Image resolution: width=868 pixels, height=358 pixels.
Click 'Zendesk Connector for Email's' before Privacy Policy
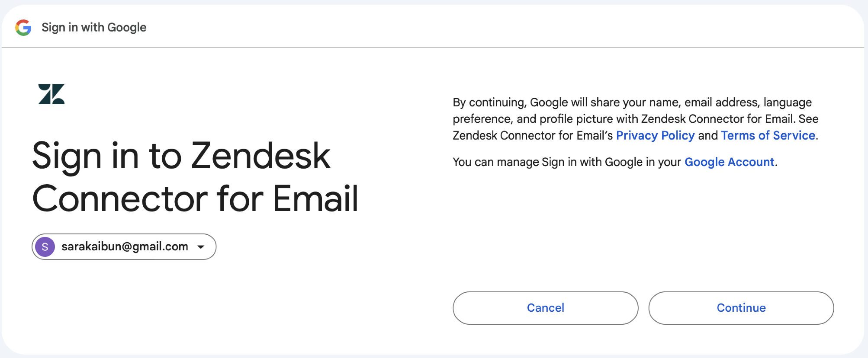click(x=533, y=135)
